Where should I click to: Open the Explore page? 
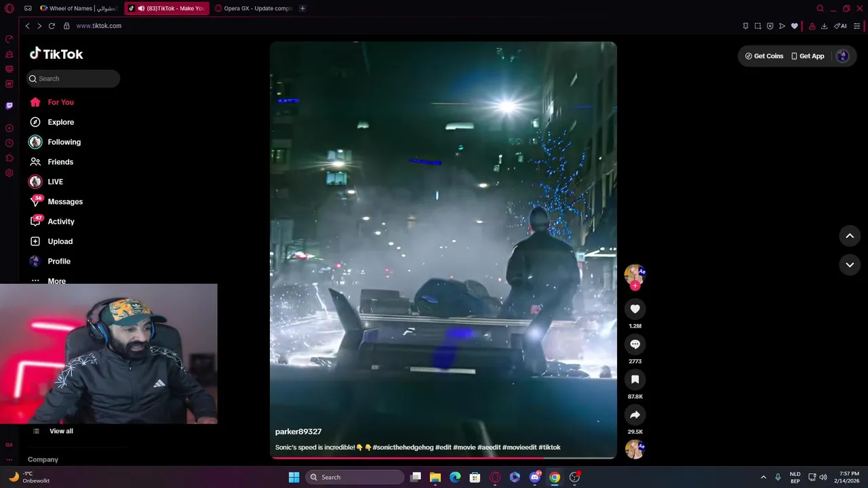click(52, 122)
